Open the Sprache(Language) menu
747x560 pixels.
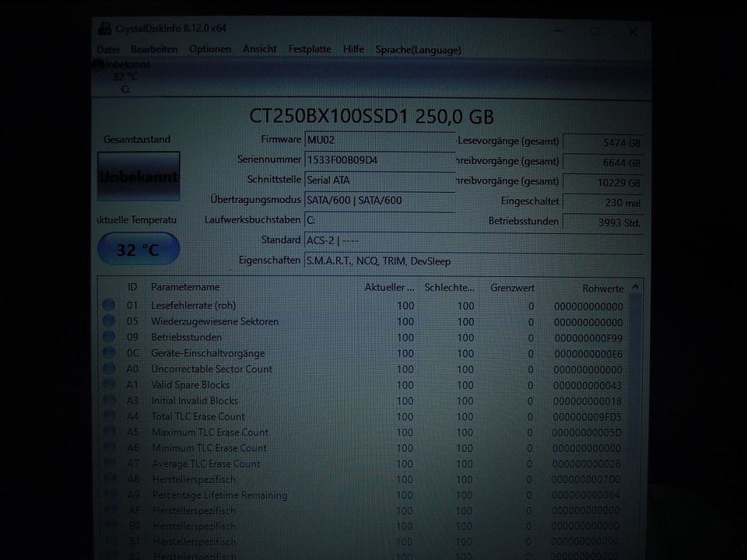(x=419, y=50)
